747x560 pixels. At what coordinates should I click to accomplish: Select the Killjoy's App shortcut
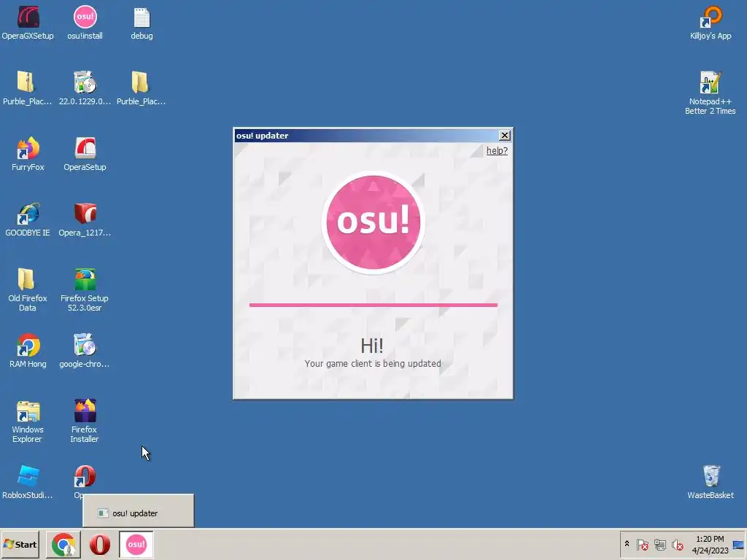coord(711,23)
